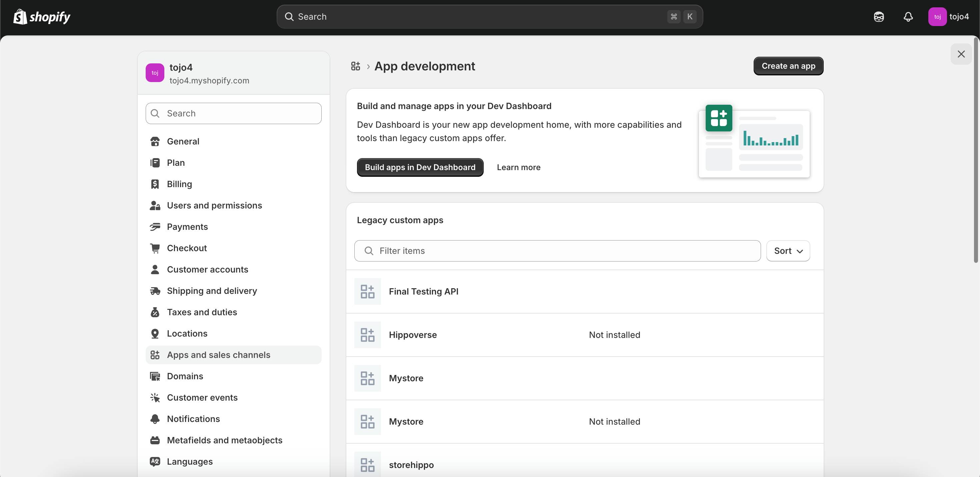The height and width of the screenshot is (477, 980).
Task: Go to Apps and sales channels
Action: (218, 355)
